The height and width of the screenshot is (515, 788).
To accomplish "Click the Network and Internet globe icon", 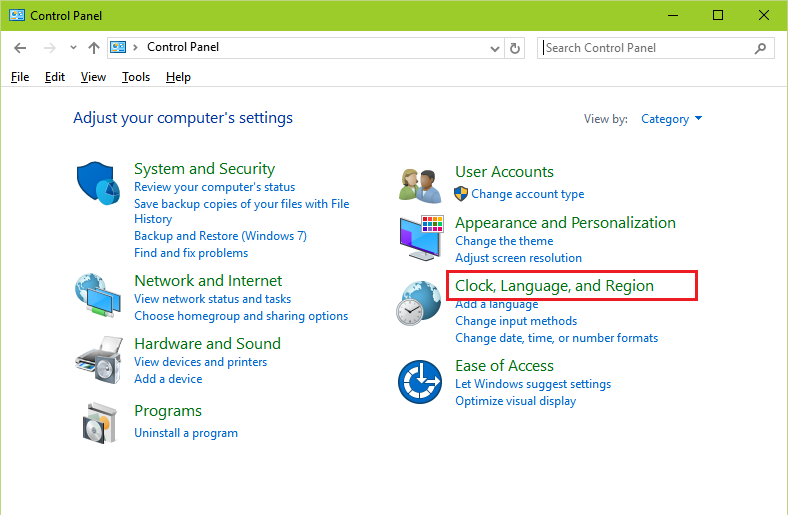I will (98, 295).
